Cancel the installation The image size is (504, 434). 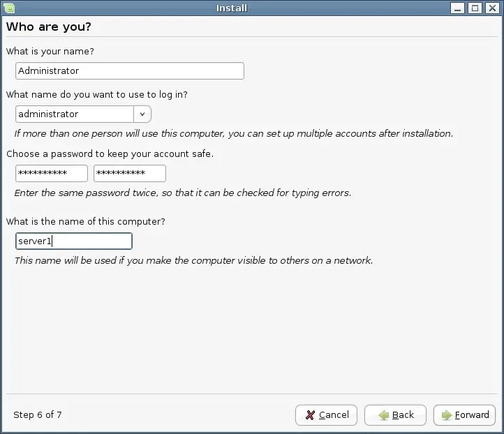(x=326, y=415)
